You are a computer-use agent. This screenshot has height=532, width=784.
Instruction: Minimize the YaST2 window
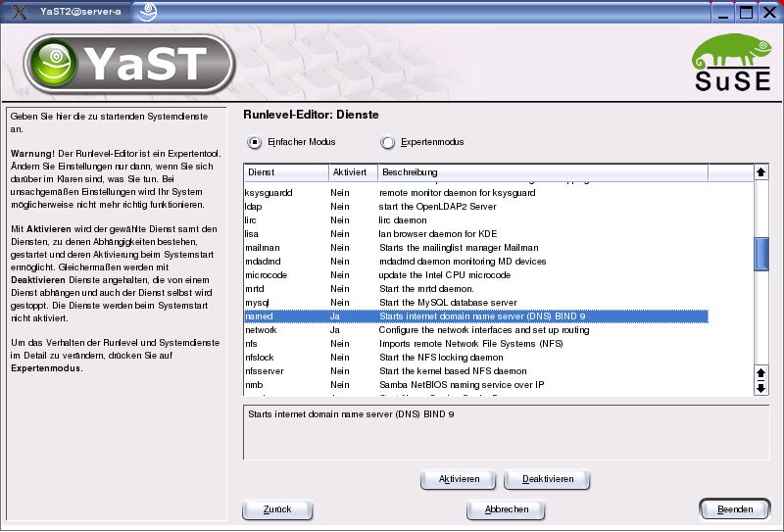723,12
